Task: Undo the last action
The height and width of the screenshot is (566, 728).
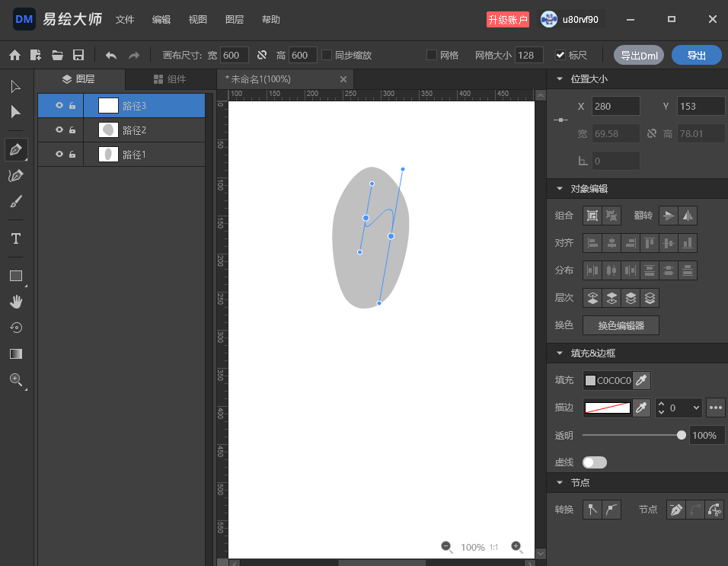Action: 111,56
